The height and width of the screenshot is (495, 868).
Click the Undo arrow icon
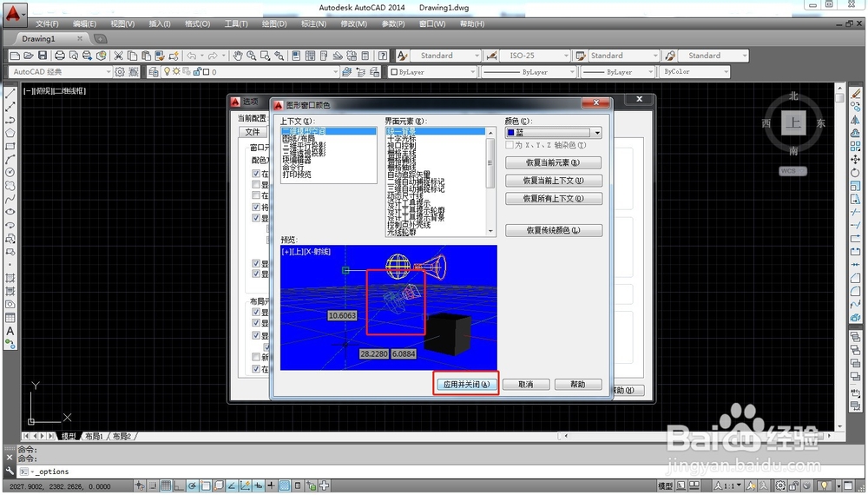(x=192, y=56)
